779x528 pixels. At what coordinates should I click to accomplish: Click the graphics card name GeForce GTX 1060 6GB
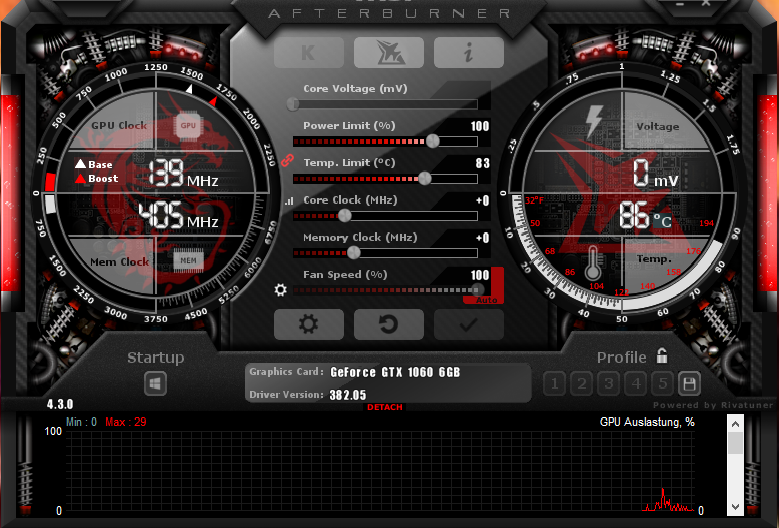[395, 372]
